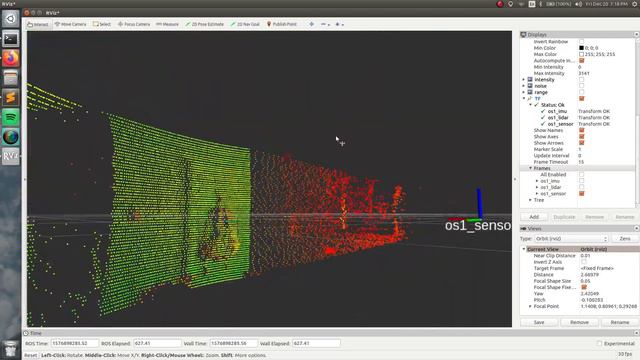Viewport: 640px width, 360px height.
Task: Enable the Experimental checkbox
Action: (x=599, y=344)
